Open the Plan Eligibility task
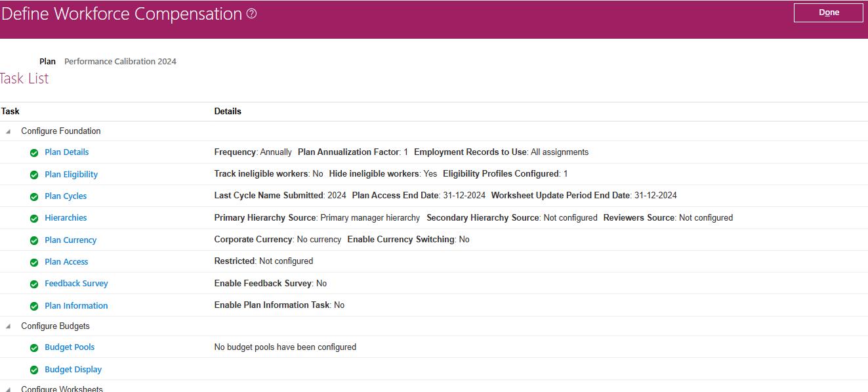 click(x=71, y=175)
